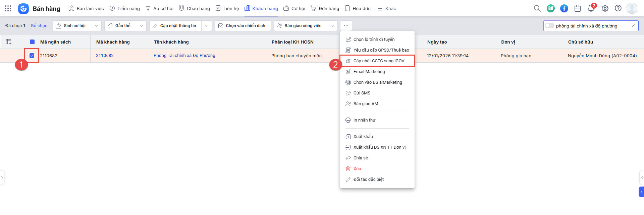Expand the Gắn thẻ dropdown arrow
The image size is (644, 215).
(141, 26)
